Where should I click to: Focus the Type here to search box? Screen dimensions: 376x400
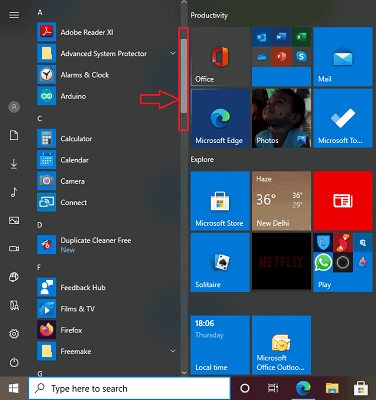click(x=129, y=388)
